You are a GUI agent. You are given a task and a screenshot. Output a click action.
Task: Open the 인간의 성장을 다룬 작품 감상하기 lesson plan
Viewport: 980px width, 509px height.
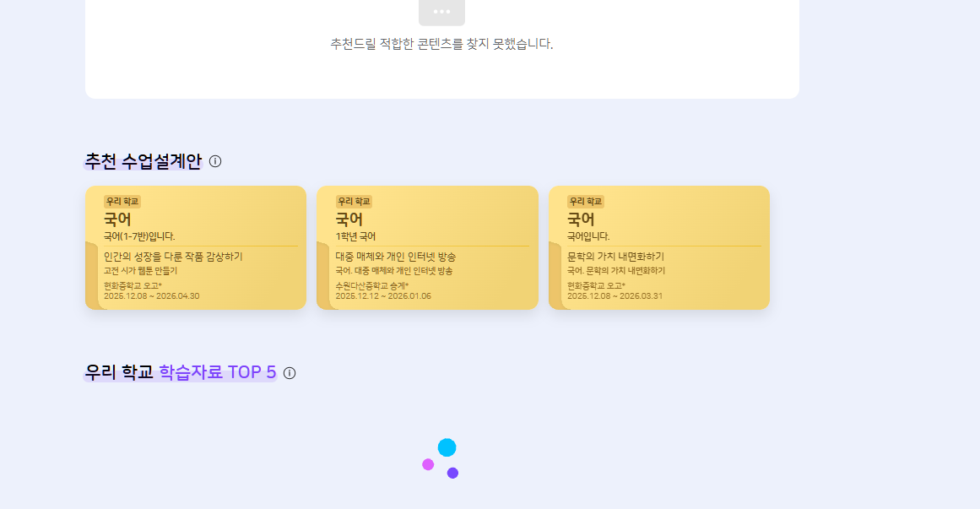coord(173,257)
